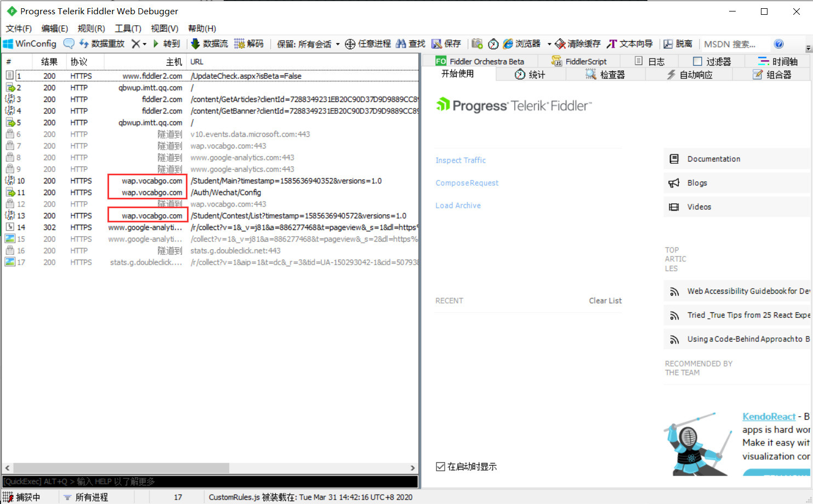Image resolution: width=813 pixels, height=504 pixels.
Task: Click the 任意进程 crosshair target
Action: click(x=368, y=44)
